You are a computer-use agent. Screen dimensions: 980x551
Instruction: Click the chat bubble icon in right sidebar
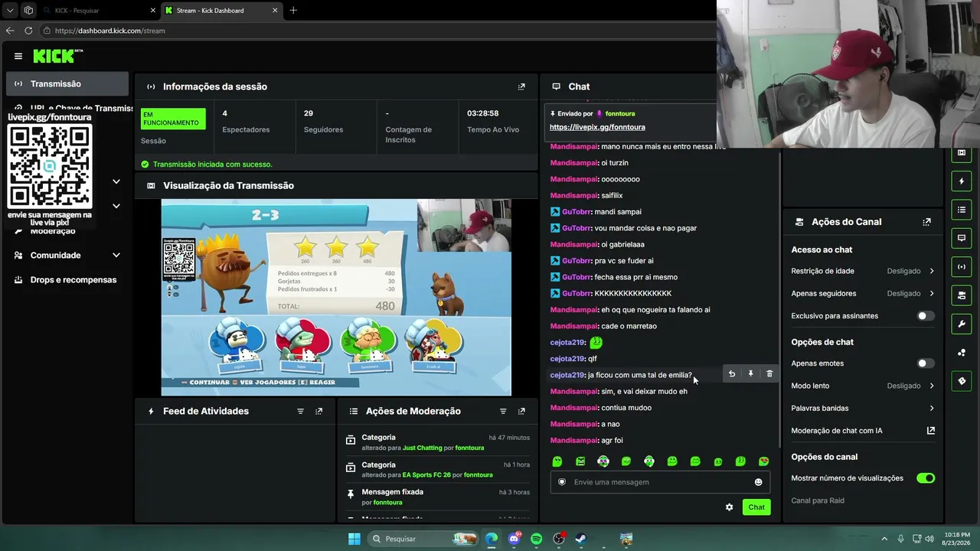962,238
